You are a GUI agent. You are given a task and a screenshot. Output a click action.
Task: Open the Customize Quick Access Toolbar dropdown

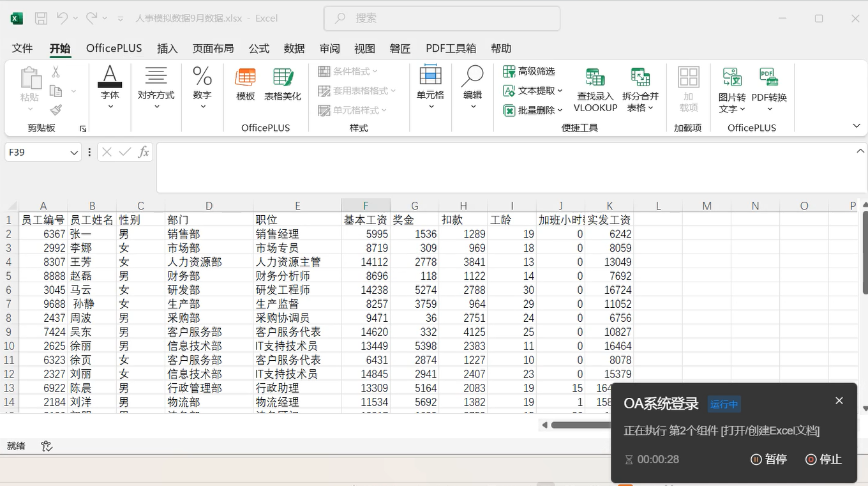[121, 19]
